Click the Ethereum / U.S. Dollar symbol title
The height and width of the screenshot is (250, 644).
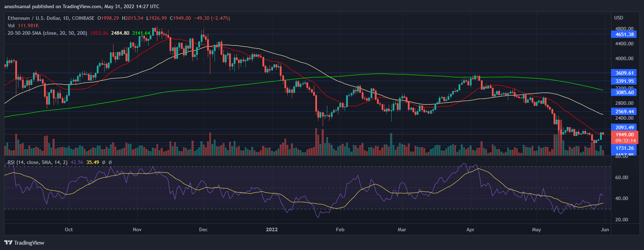(51, 18)
